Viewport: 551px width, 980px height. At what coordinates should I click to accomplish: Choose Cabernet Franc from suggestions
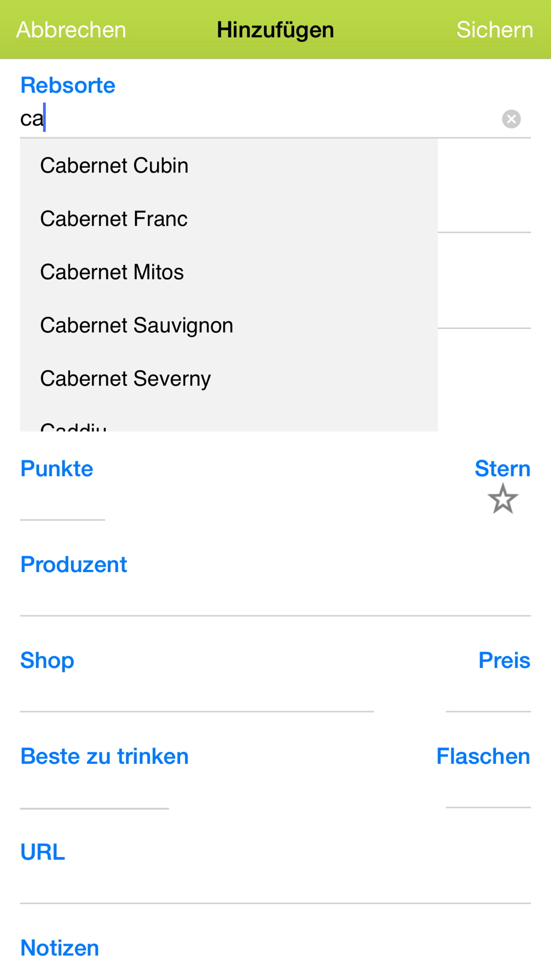[x=229, y=219]
